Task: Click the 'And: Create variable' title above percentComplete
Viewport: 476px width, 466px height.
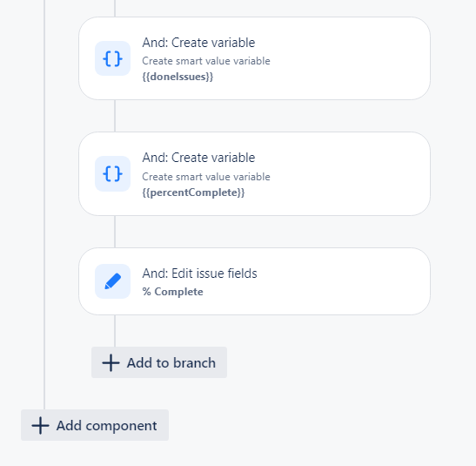Action: pyautogui.click(x=198, y=158)
